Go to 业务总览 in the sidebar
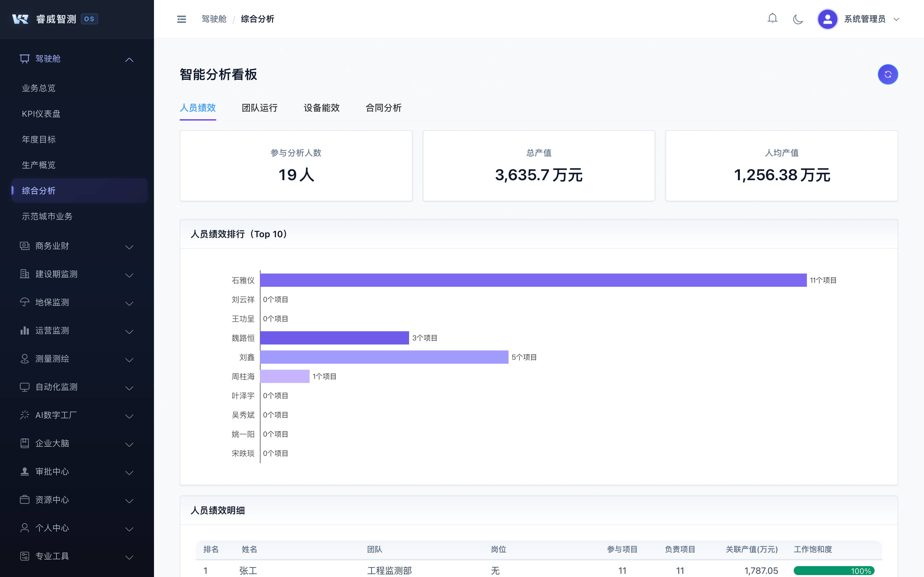This screenshot has height=577, width=924. [x=39, y=88]
